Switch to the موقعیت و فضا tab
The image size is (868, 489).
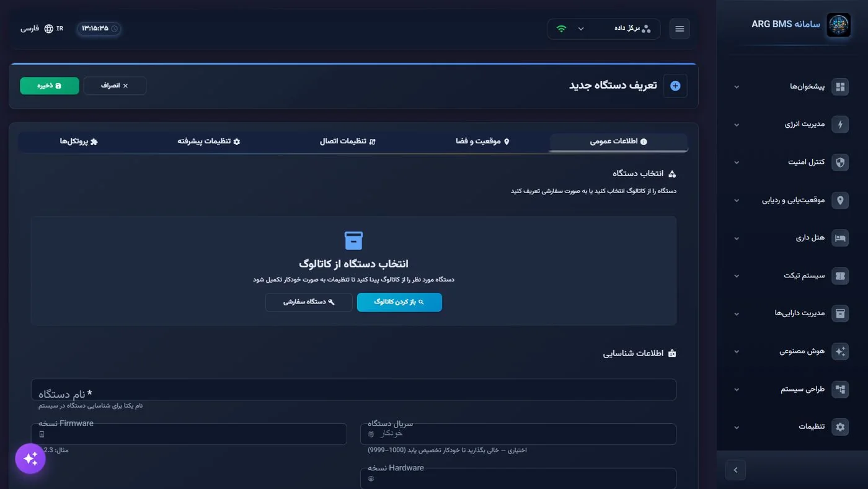pos(482,142)
